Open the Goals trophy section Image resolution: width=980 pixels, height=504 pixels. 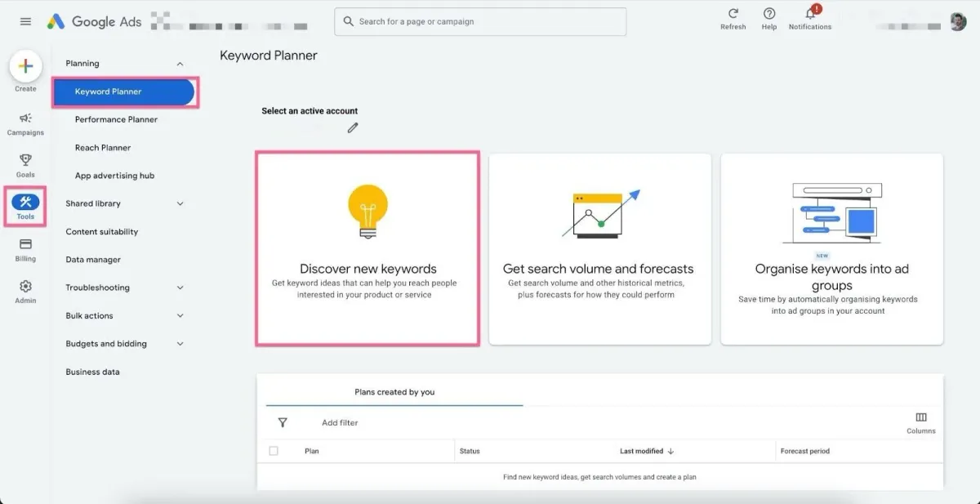(x=25, y=166)
